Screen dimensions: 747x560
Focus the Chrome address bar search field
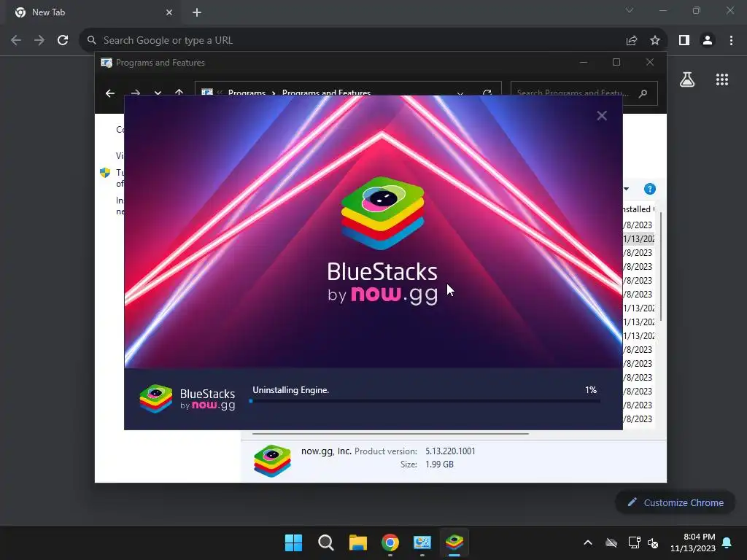click(352, 41)
